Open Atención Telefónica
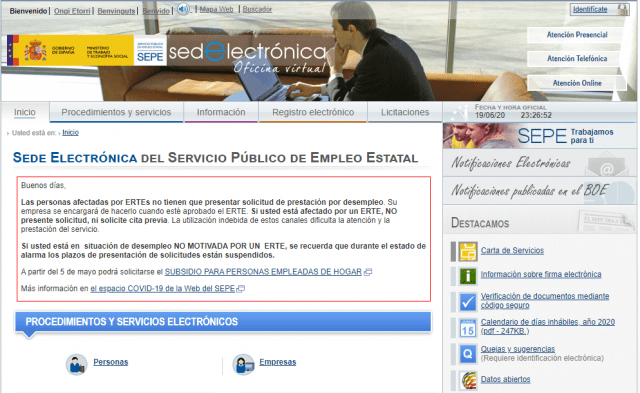640x393 pixels. pos(577,59)
